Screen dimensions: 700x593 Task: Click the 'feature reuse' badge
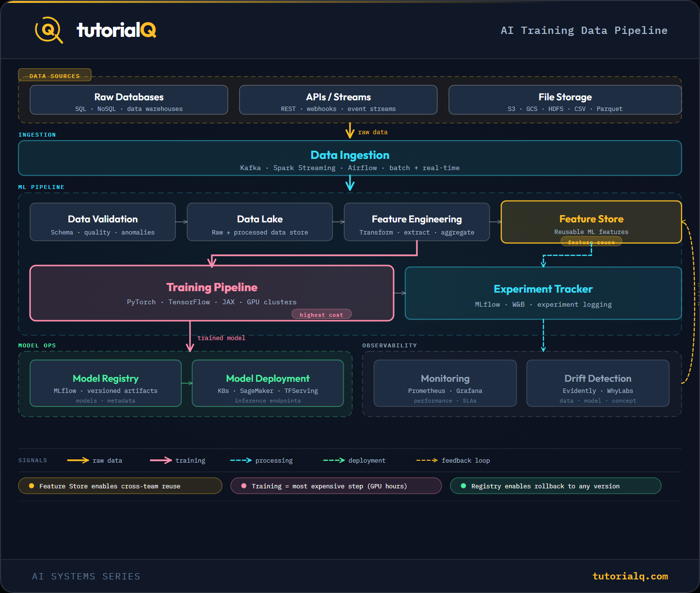pyautogui.click(x=591, y=242)
